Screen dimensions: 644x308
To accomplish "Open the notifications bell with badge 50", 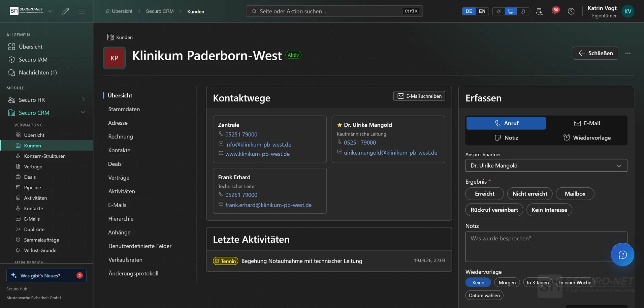I will coord(555,11).
